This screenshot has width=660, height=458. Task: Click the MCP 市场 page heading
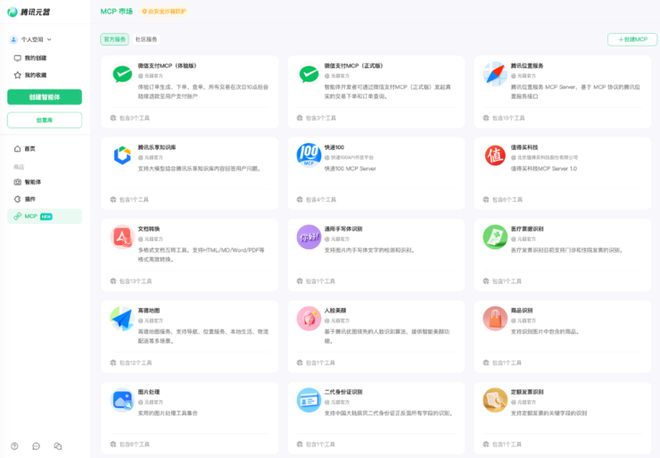click(x=117, y=11)
